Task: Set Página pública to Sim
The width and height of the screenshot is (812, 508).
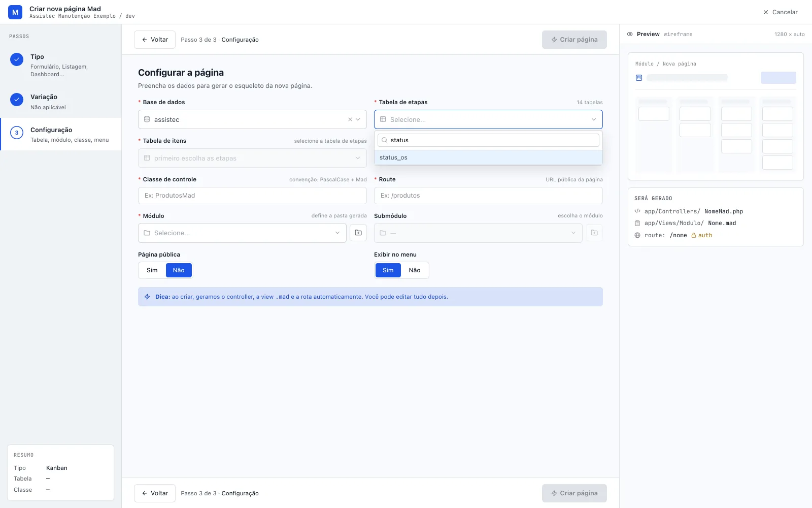Action: coord(152,270)
